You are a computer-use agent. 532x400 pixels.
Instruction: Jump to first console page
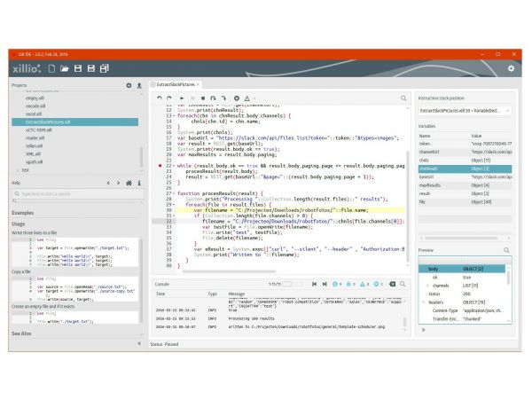[314, 284]
